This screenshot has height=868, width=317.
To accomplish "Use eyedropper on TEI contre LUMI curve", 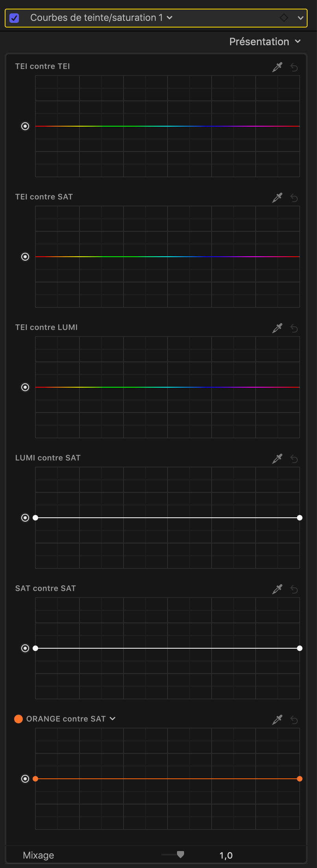I will coord(277,328).
